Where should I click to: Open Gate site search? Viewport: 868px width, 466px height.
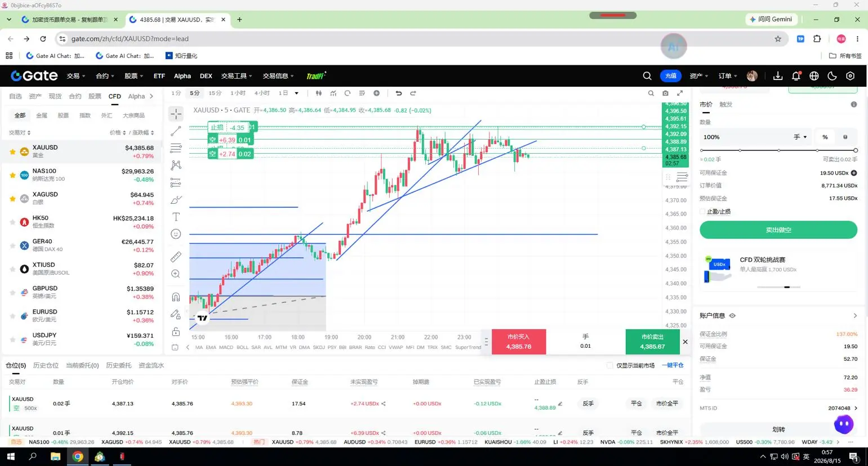coord(647,76)
